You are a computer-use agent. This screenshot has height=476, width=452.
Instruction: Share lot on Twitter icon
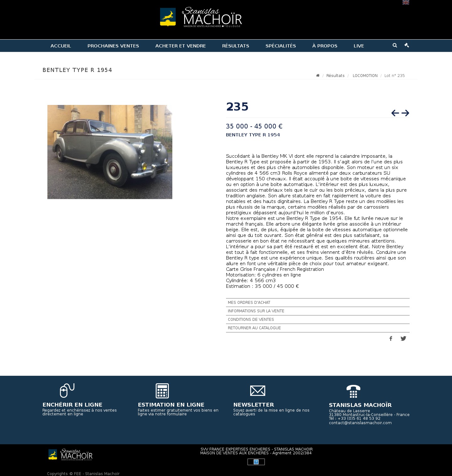[403, 338]
